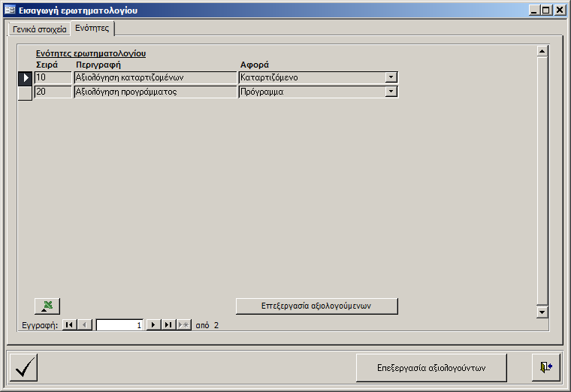The height and width of the screenshot is (392, 571).
Task: Click the green delete record icon
Action: [47, 306]
